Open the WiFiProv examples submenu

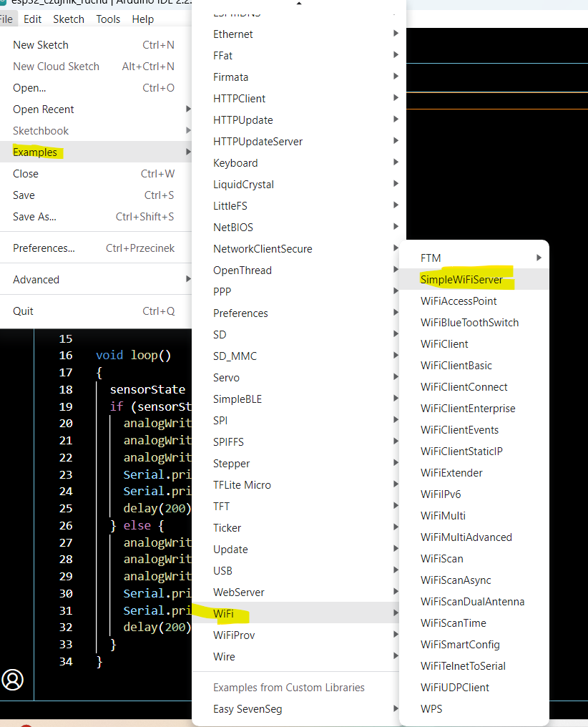pyautogui.click(x=297, y=635)
